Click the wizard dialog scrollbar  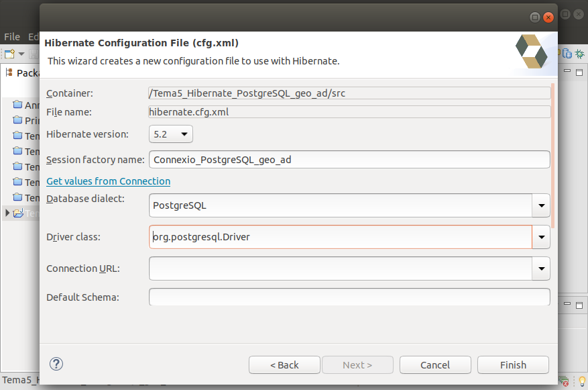pos(554,156)
